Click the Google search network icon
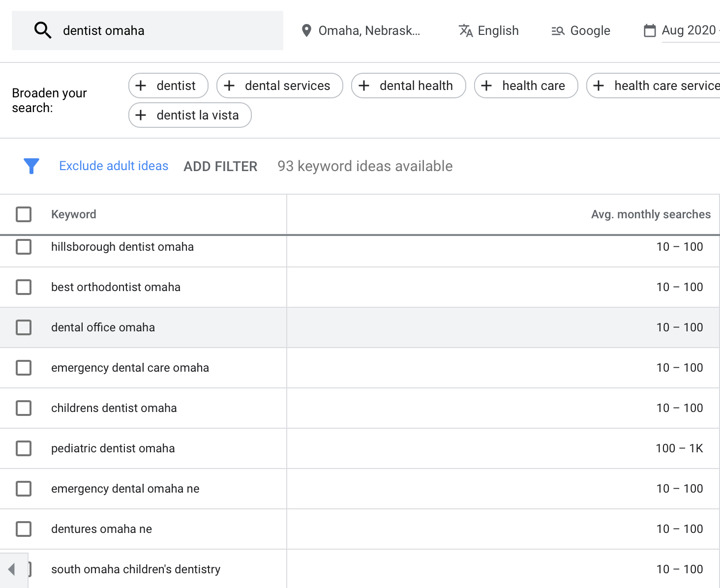 coord(558,30)
